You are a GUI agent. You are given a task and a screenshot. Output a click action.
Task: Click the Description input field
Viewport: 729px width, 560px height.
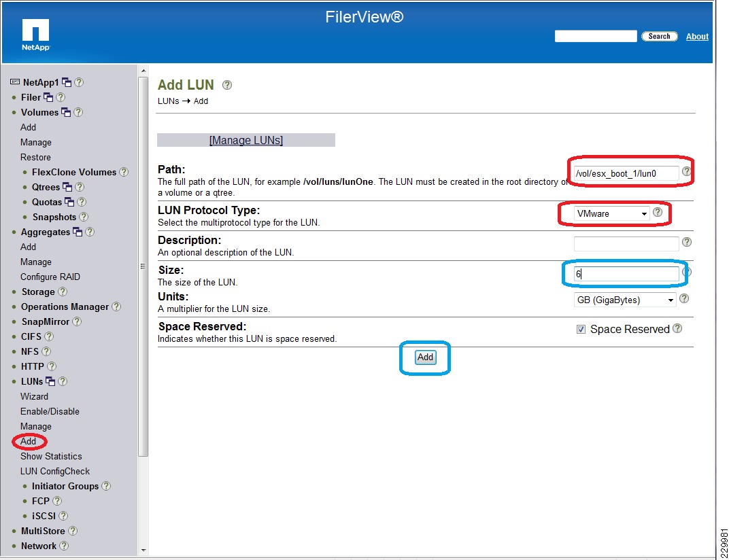[x=626, y=243]
